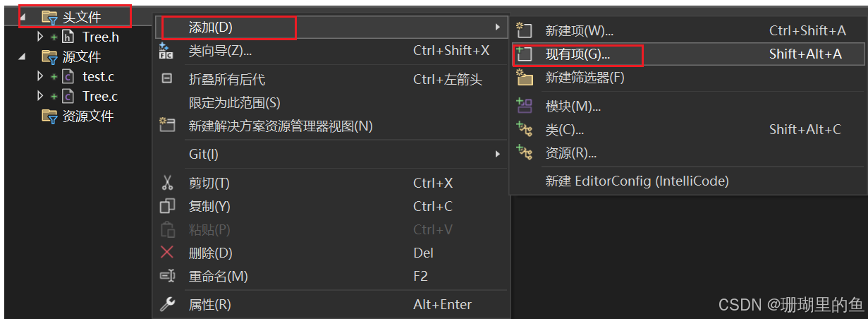The width and height of the screenshot is (868, 319).
Task: Click the new item icon beside 新建项(W)
Action: (x=524, y=30)
